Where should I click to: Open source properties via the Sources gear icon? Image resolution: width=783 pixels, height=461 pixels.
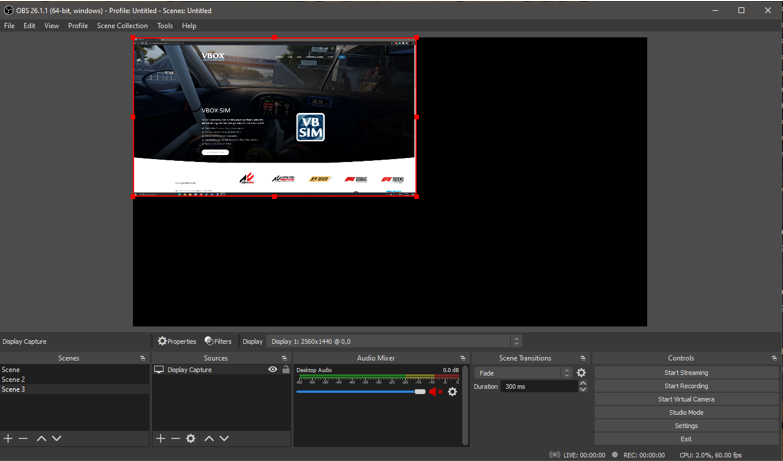click(x=191, y=438)
